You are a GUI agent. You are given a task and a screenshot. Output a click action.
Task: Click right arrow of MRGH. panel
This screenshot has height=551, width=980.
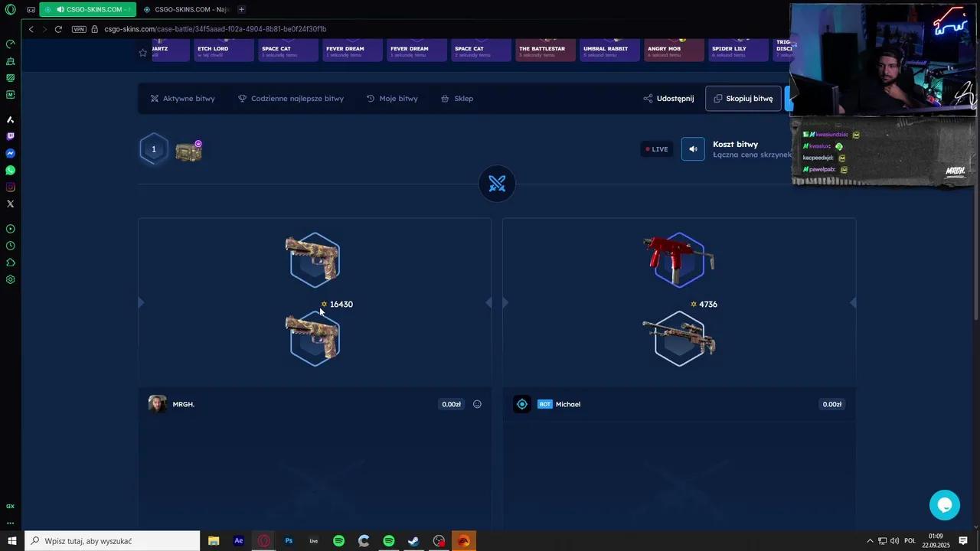pos(488,303)
